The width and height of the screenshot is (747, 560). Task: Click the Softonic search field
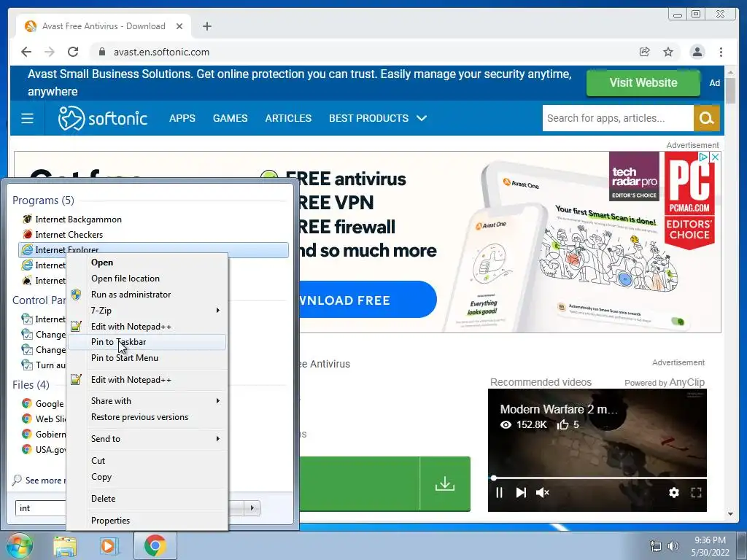(x=618, y=118)
